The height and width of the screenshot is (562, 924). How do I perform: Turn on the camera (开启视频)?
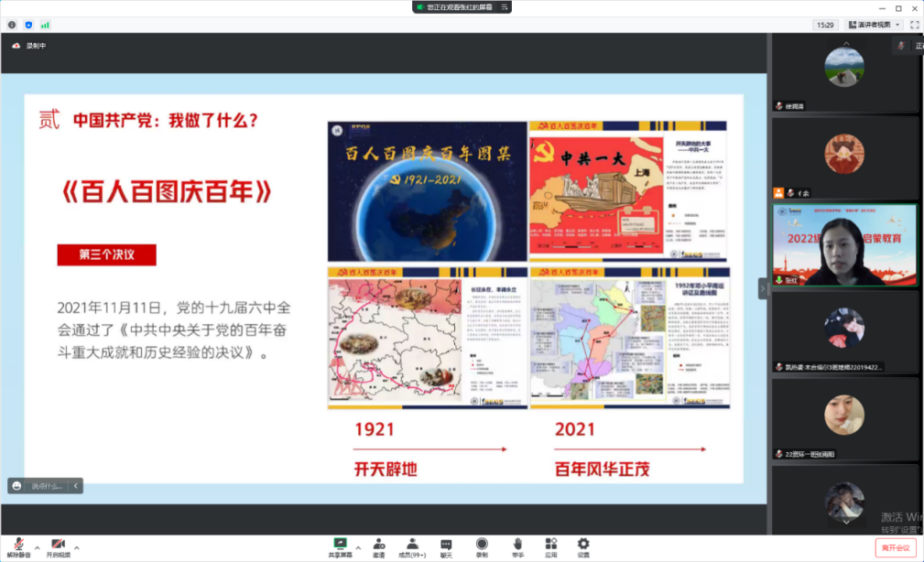click(58, 546)
